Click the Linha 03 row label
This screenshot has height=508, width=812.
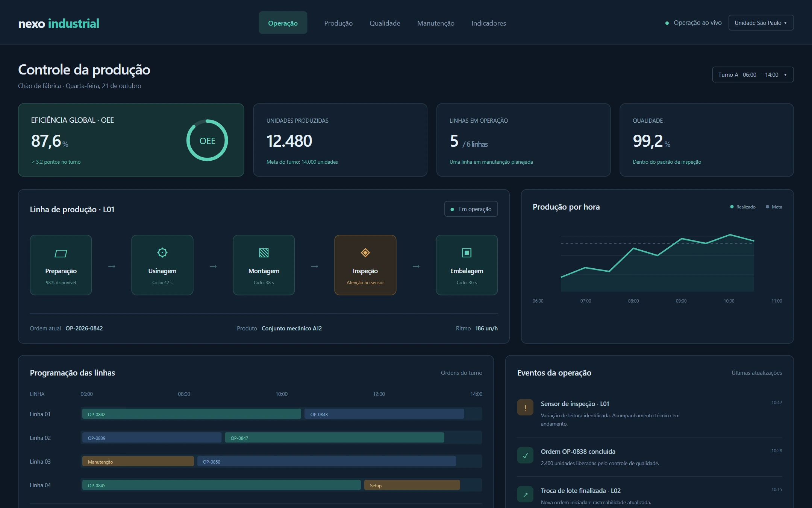[40, 461]
